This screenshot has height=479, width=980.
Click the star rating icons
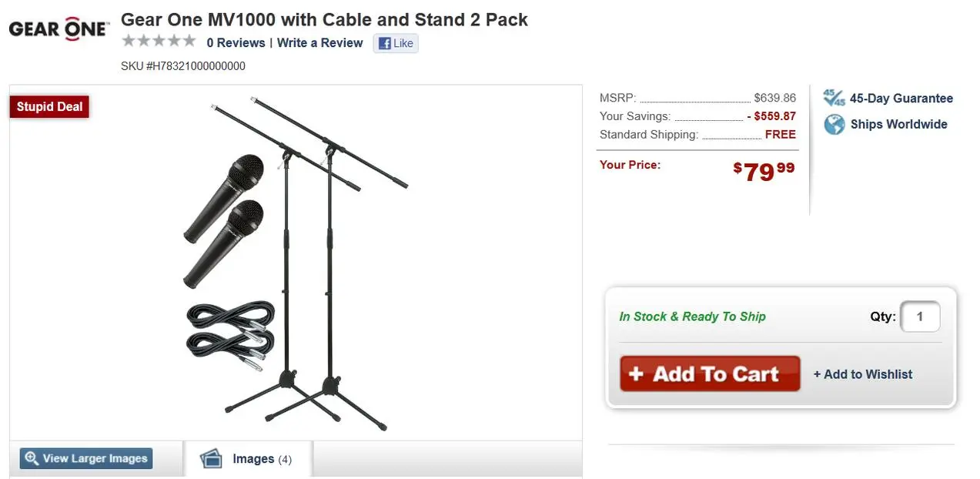(159, 42)
